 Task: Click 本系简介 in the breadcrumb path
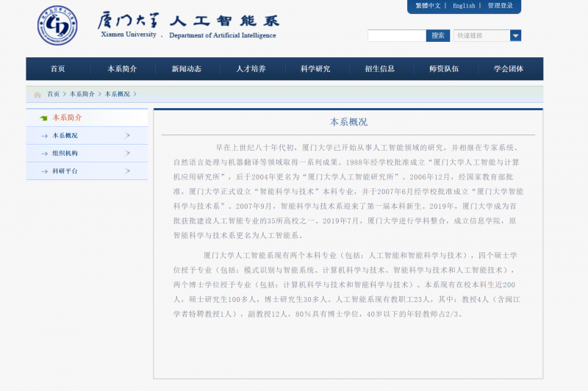pyautogui.click(x=82, y=94)
